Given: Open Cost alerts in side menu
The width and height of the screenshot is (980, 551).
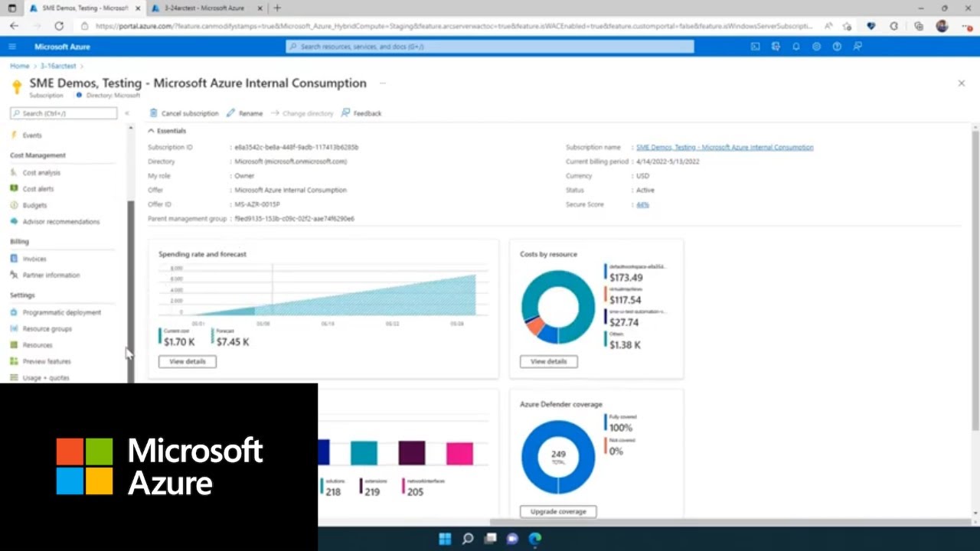Looking at the screenshot, I should [x=38, y=189].
